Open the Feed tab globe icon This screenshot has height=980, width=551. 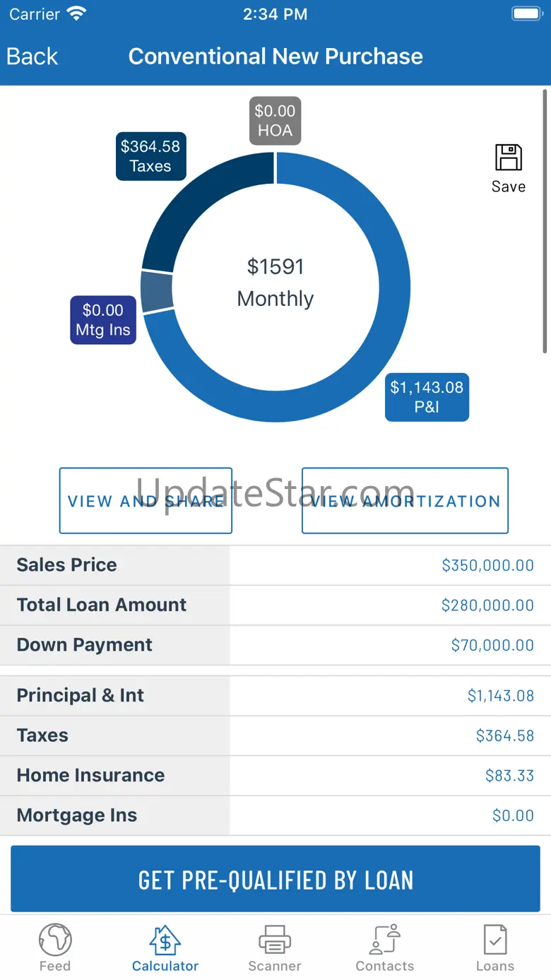click(55, 940)
